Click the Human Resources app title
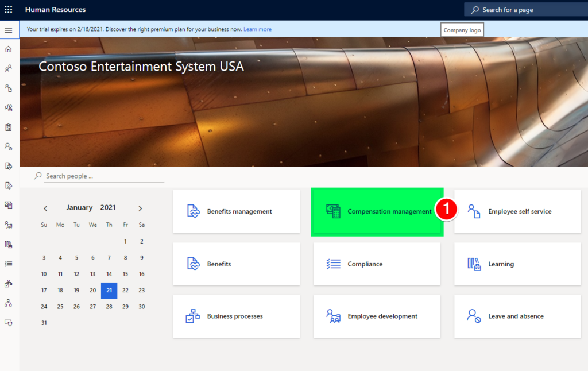 click(x=55, y=10)
